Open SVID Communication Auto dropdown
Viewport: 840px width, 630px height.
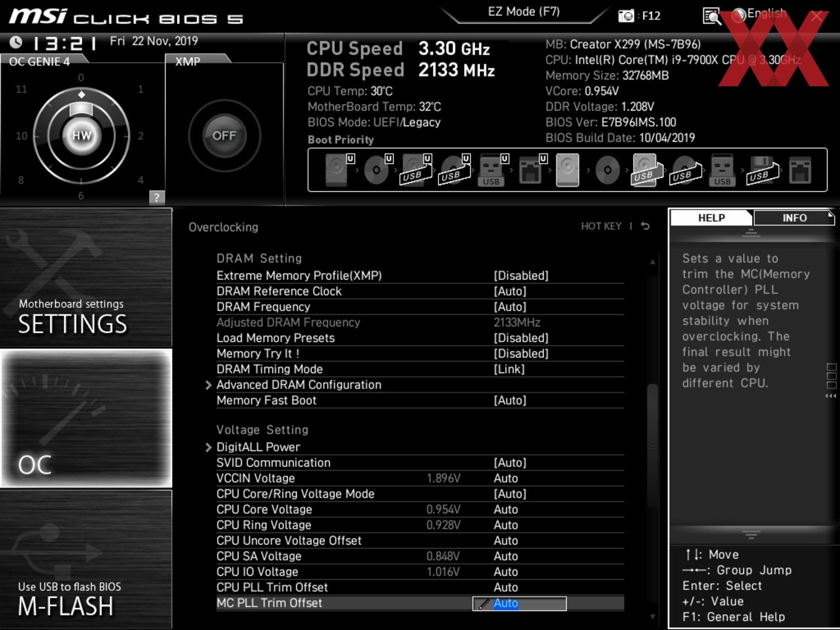pos(510,463)
